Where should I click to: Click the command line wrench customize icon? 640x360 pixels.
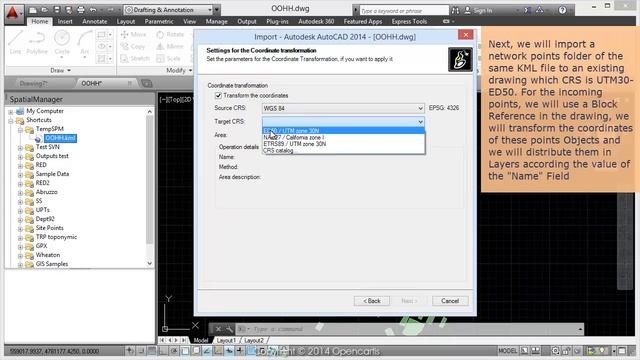coord(229,329)
